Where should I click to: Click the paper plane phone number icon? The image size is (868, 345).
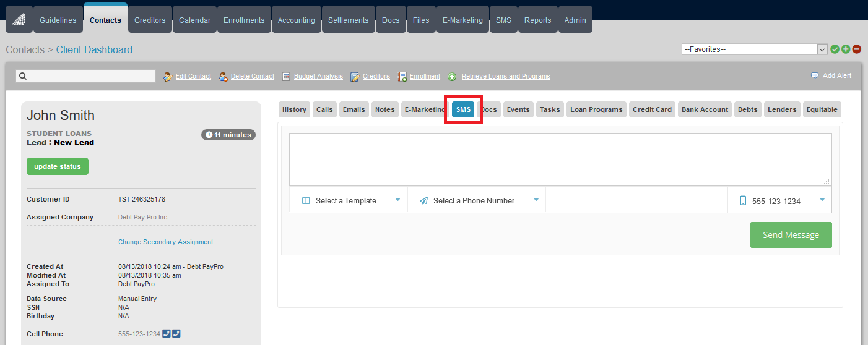[424, 201]
